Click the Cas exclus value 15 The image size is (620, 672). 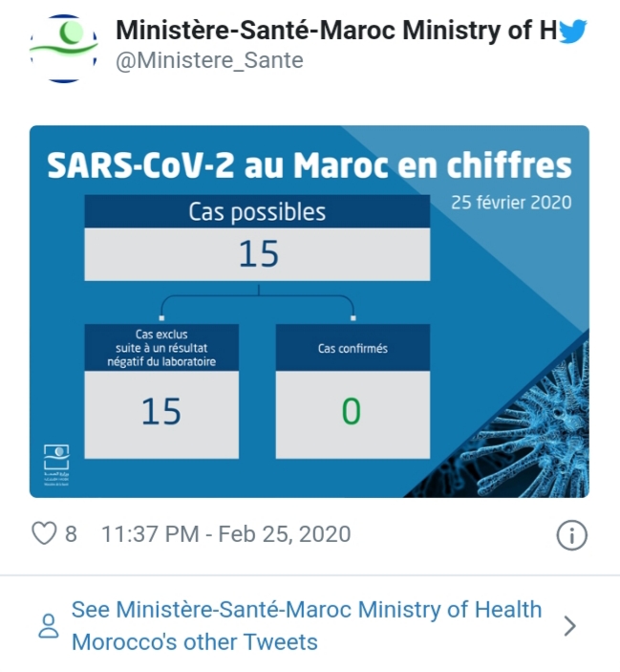click(x=161, y=411)
